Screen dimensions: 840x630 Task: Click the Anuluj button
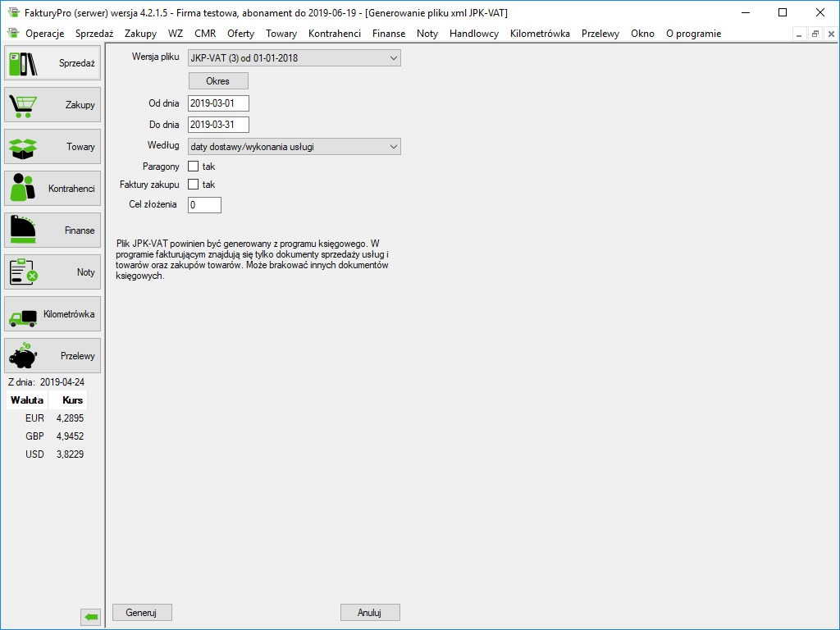(370, 613)
